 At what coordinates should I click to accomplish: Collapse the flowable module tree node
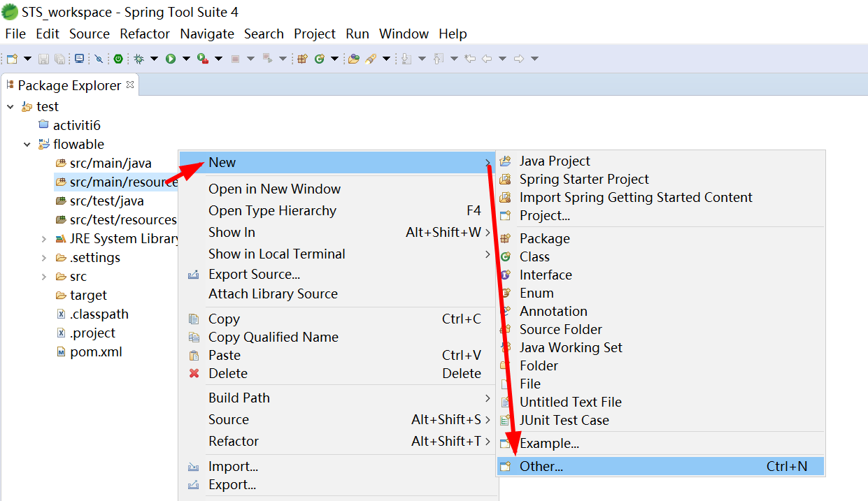point(27,145)
